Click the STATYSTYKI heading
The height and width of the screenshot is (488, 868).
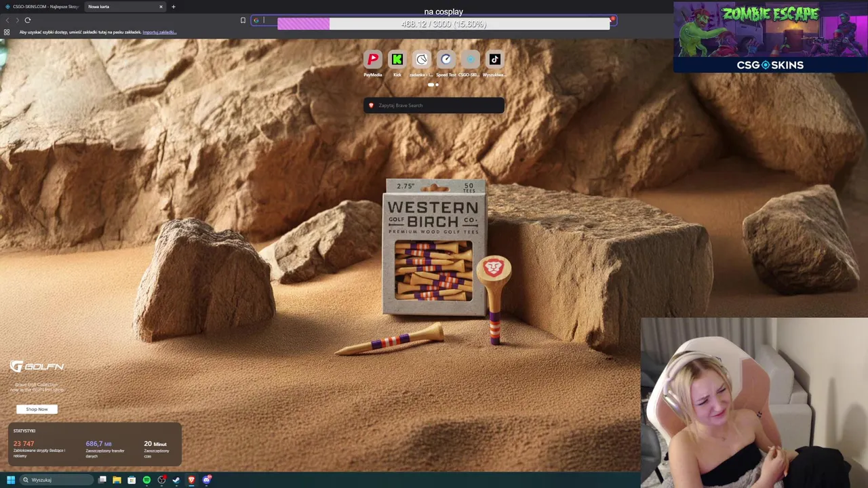pos(24,431)
